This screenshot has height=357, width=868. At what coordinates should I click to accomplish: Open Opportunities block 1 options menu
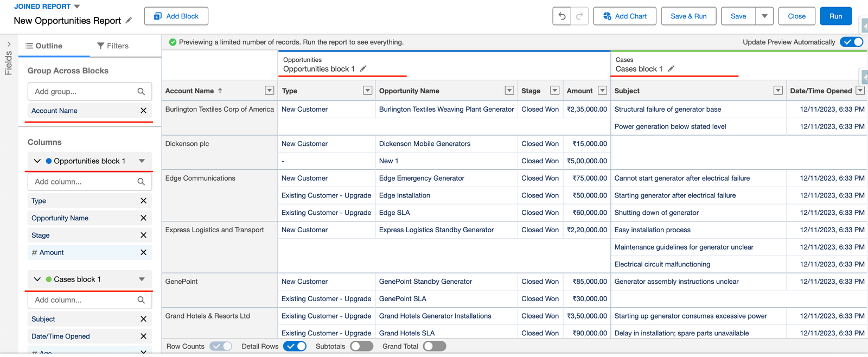142,161
